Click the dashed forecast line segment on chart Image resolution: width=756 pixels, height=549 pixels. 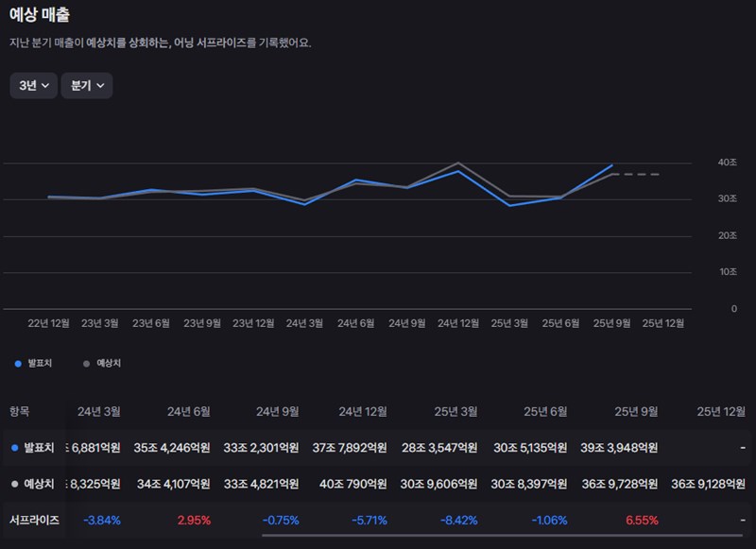[x=641, y=175]
